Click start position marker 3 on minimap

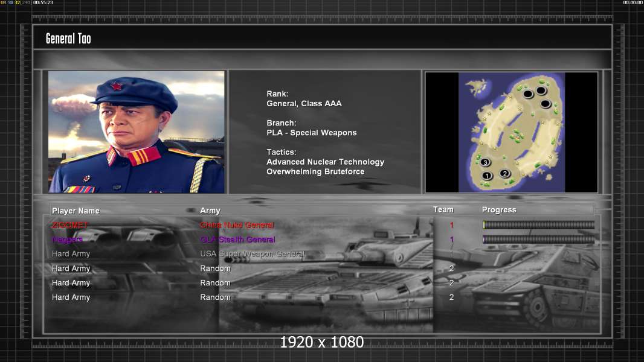(485, 162)
